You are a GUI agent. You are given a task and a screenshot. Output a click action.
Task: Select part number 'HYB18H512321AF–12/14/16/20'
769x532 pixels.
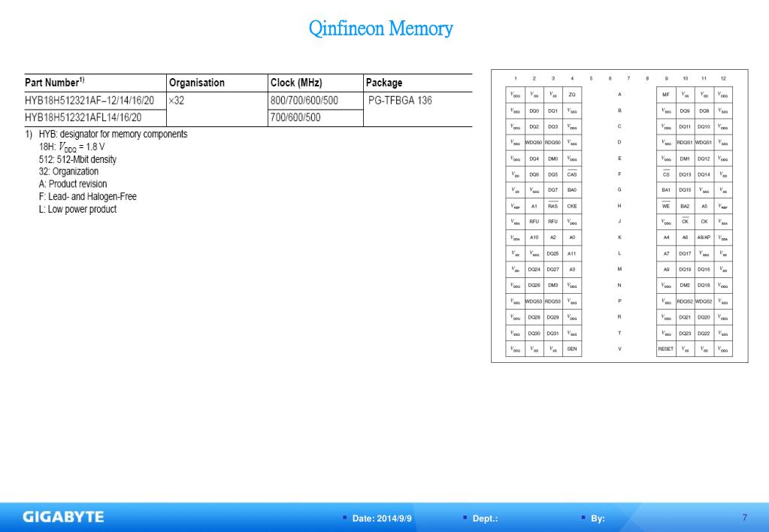click(x=89, y=101)
